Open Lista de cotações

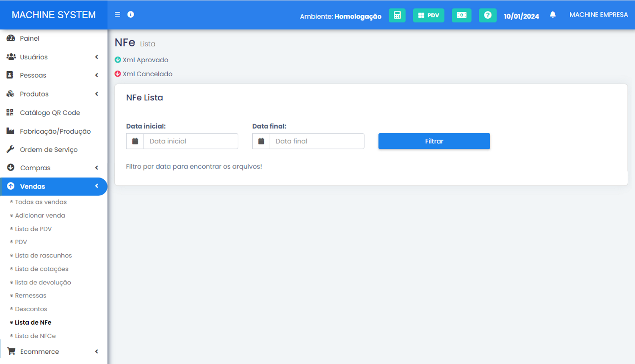[41, 269]
